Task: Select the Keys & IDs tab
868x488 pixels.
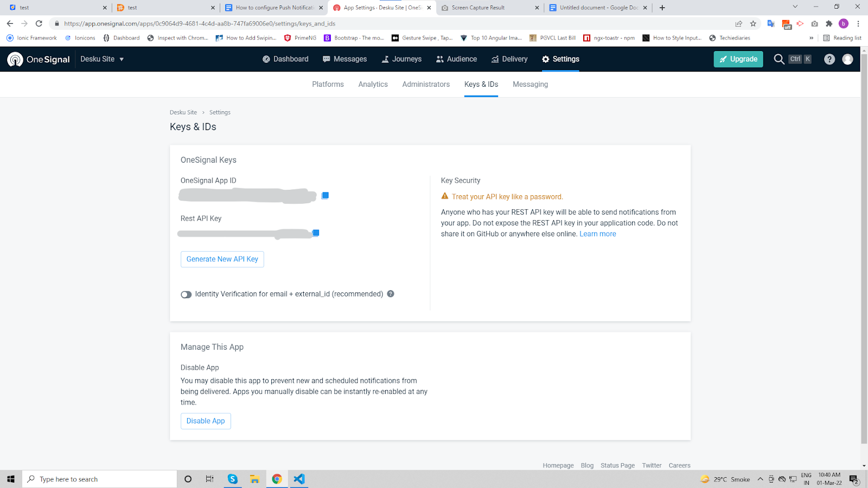Action: tap(481, 84)
